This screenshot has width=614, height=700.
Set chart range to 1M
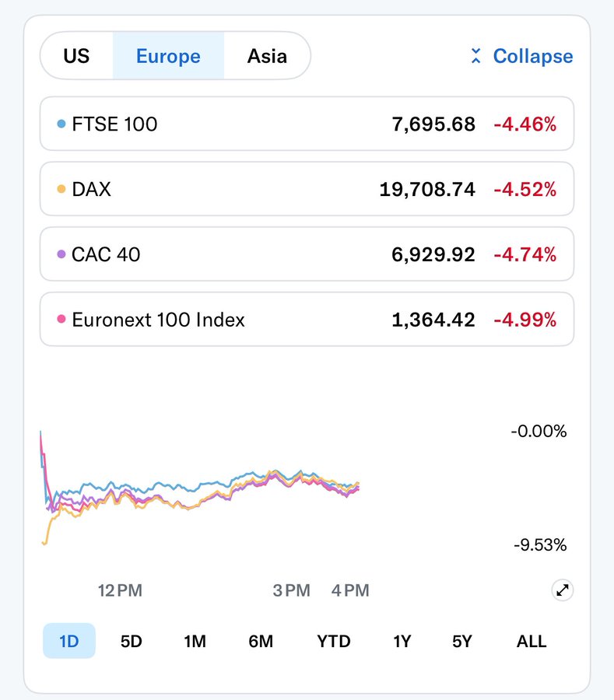(195, 642)
